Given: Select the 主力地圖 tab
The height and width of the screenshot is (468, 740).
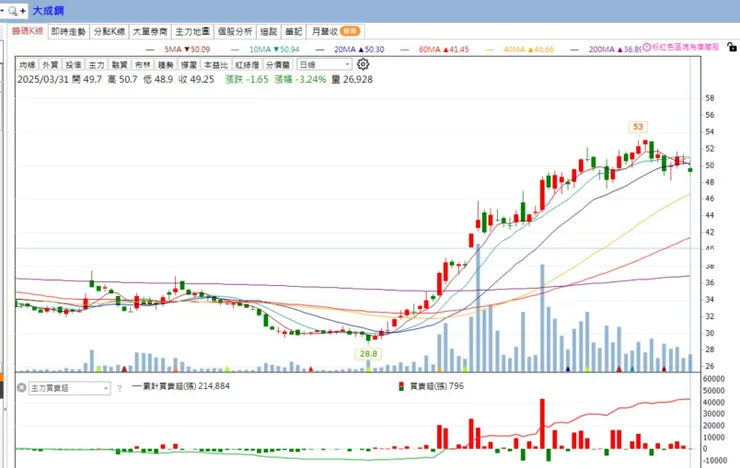Looking at the screenshot, I should [192, 32].
